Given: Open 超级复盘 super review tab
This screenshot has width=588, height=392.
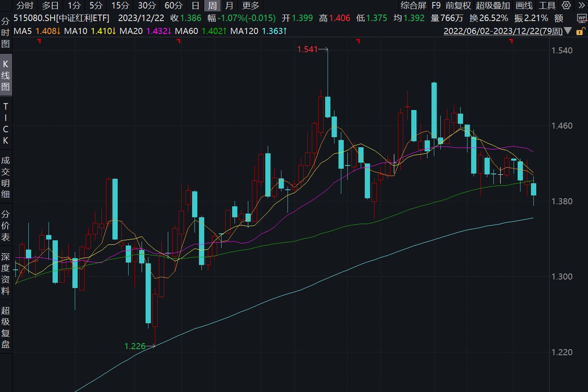Looking at the screenshot, I should pos(6,328).
